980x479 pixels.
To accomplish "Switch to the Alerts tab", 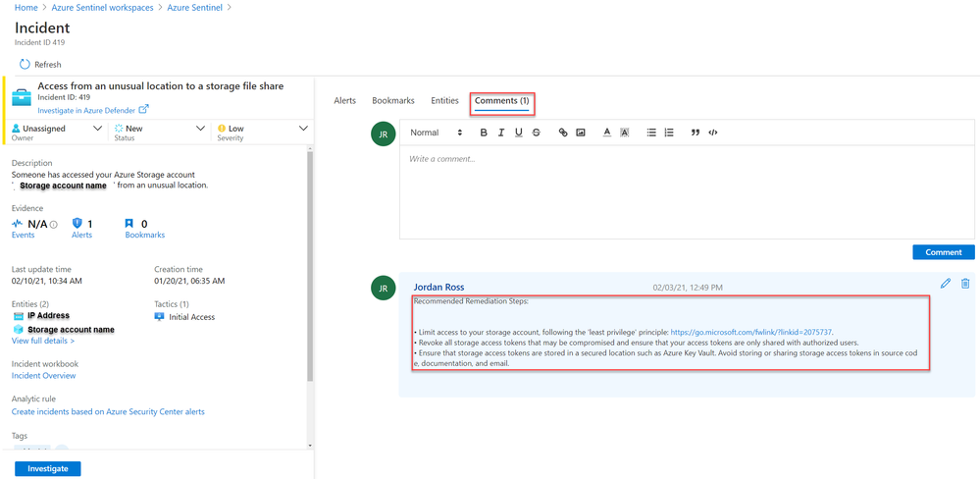I will [345, 101].
